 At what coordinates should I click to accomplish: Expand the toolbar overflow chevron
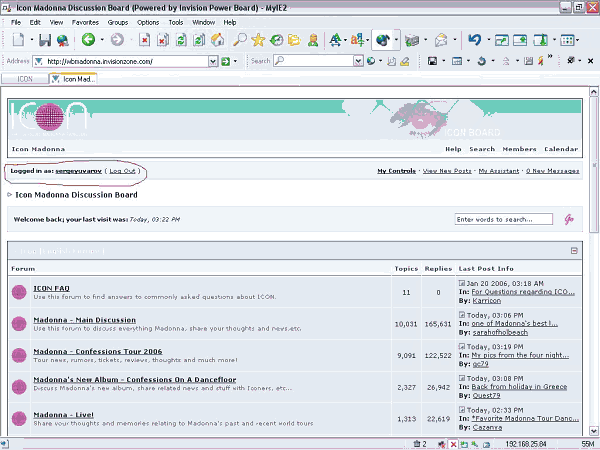(x=550, y=57)
